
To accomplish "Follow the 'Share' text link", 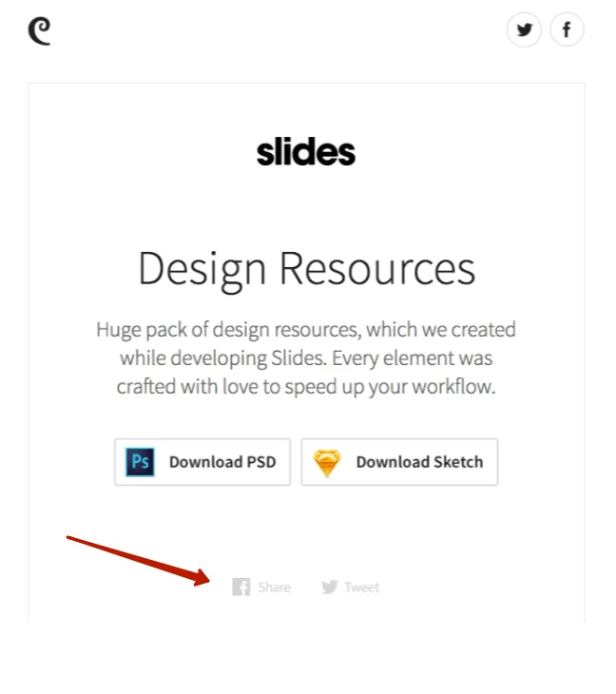I will pyautogui.click(x=274, y=588).
